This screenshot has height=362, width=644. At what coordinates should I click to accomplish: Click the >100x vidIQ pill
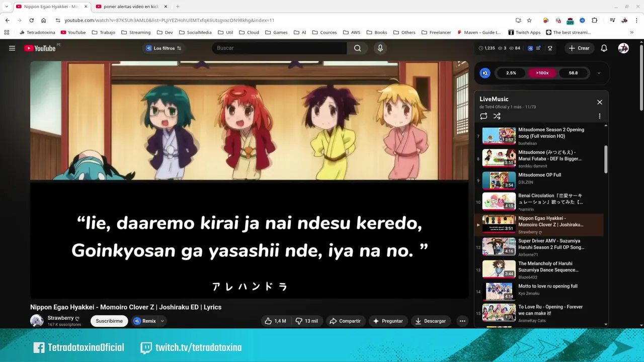pyautogui.click(x=542, y=73)
